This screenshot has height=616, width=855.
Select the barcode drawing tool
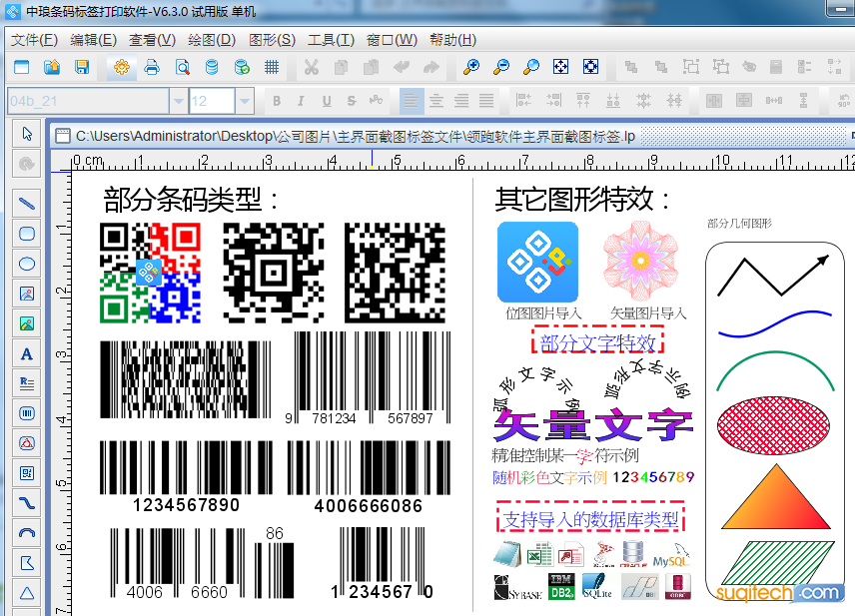(27, 413)
